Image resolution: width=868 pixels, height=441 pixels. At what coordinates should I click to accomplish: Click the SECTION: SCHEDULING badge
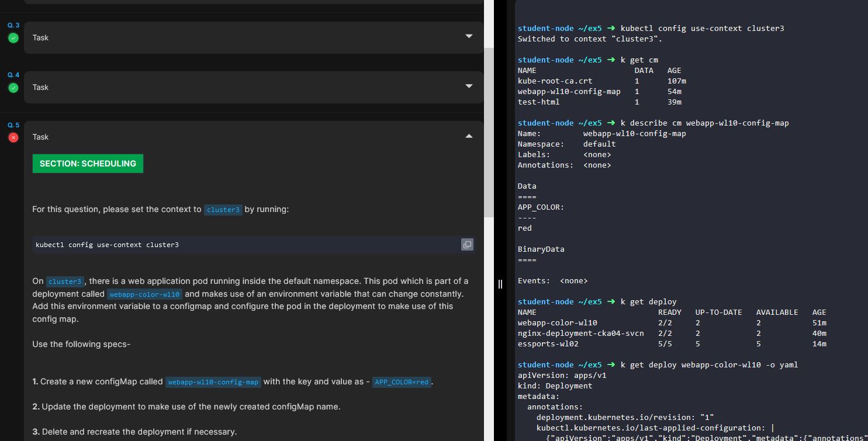click(88, 164)
